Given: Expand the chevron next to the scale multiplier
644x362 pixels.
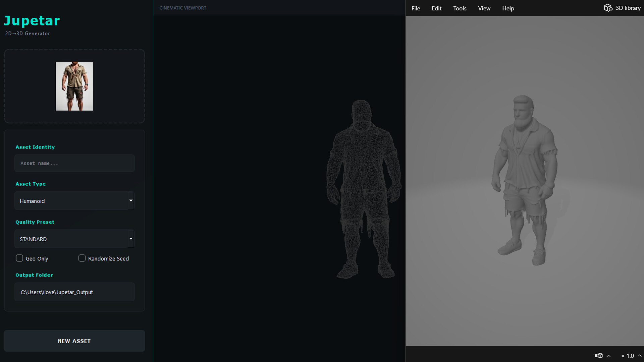Looking at the screenshot, I should 639,356.
